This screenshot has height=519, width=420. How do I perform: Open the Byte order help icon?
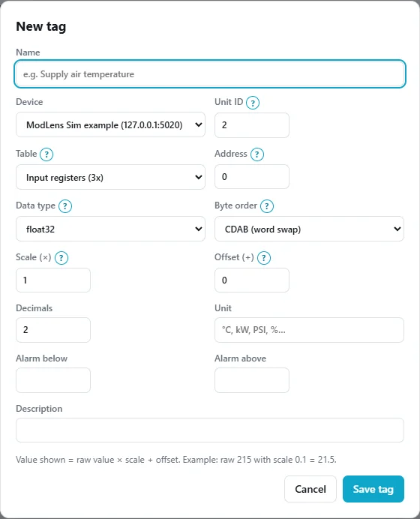pos(267,206)
